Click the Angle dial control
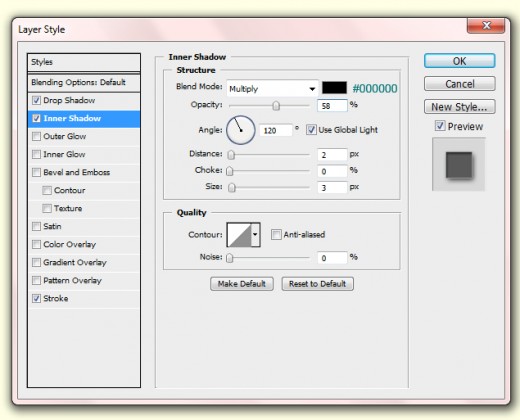The width and height of the screenshot is (520, 420). 241,130
